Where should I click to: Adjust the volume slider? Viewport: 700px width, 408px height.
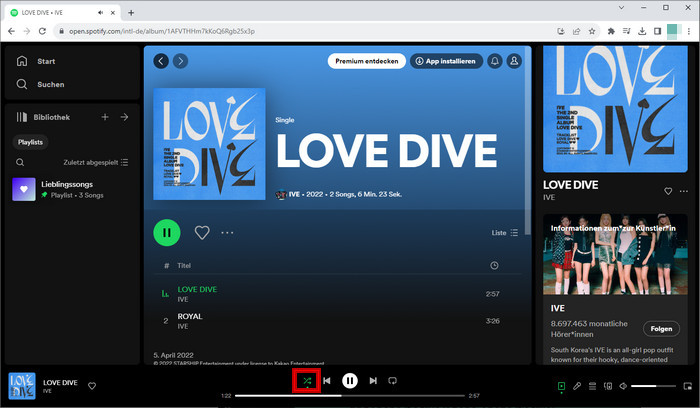click(x=653, y=386)
